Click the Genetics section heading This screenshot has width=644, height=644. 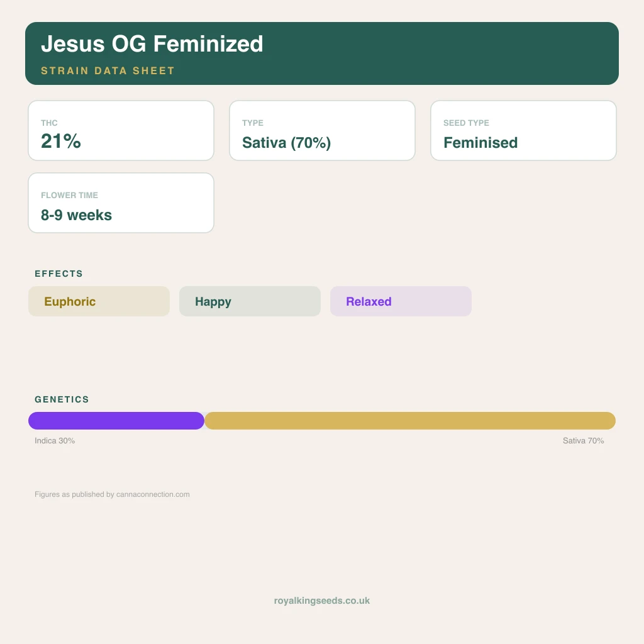pos(62,399)
